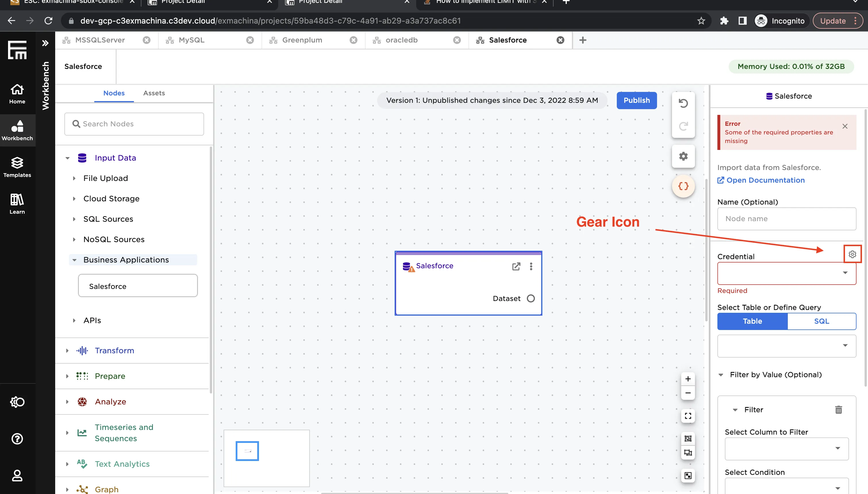868x494 pixels.
Task: Switch query mode to SQL
Action: point(821,321)
